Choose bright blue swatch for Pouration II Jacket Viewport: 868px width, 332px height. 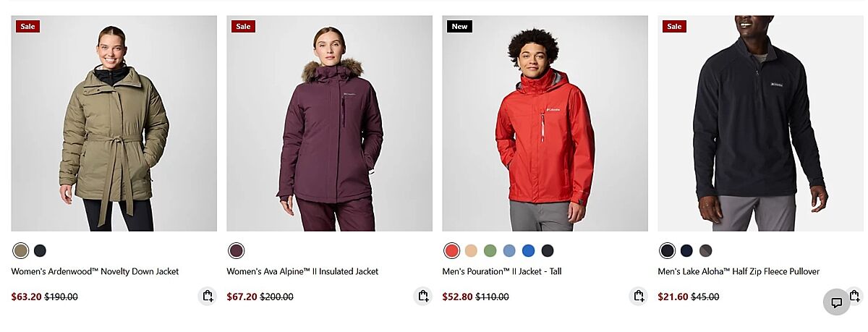(529, 251)
